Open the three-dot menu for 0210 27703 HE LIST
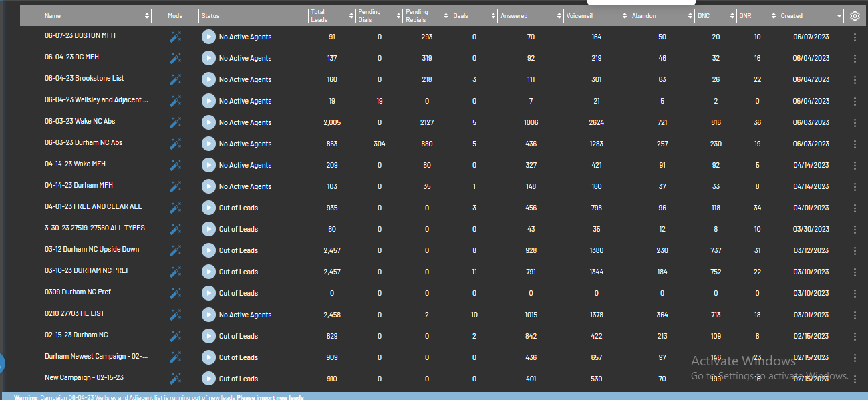 point(855,315)
